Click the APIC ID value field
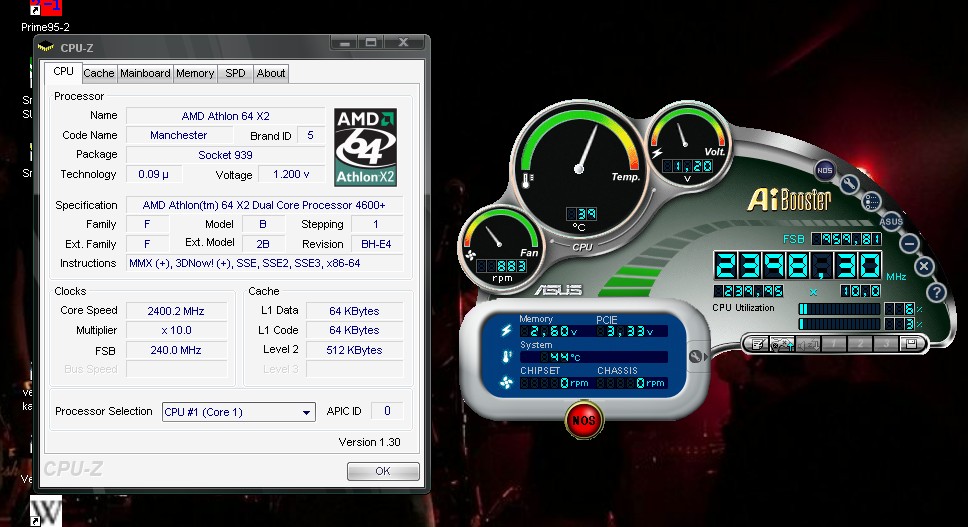This screenshot has height=527, width=968. point(387,411)
